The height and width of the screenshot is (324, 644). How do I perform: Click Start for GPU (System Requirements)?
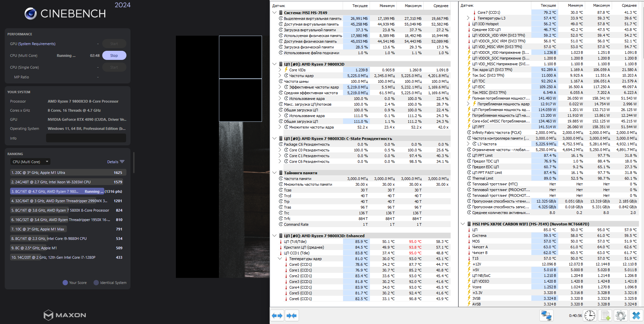pyautogui.click(x=114, y=44)
